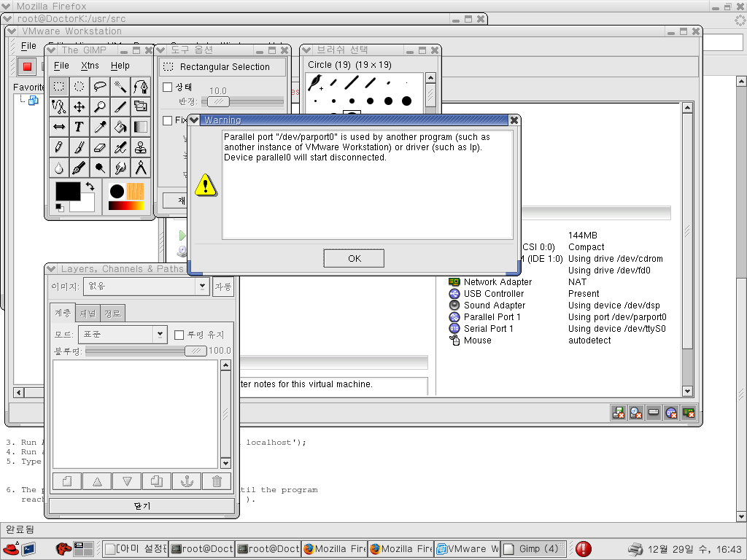The height and width of the screenshot is (560, 747).
Task: Select the Eraser tool
Action: pos(99,147)
